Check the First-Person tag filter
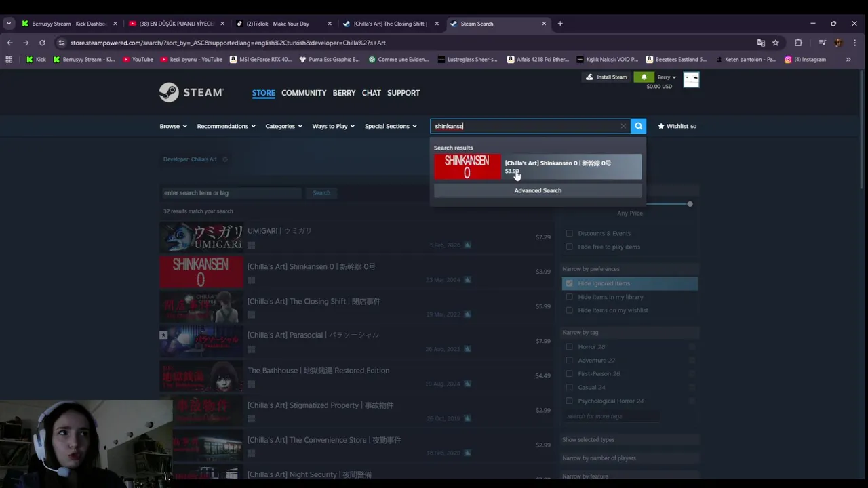This screenshot has width=868, height=488. click(x=569, y=374)
